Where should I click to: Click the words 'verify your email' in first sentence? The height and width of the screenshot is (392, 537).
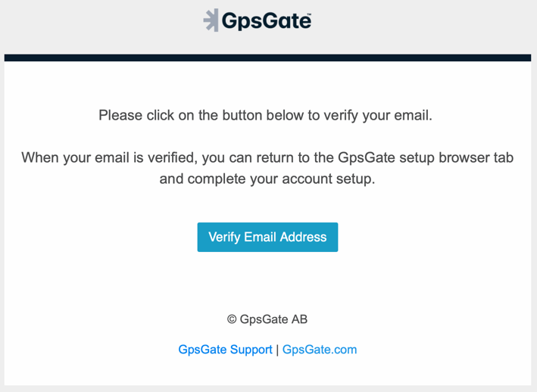[378, 115]
